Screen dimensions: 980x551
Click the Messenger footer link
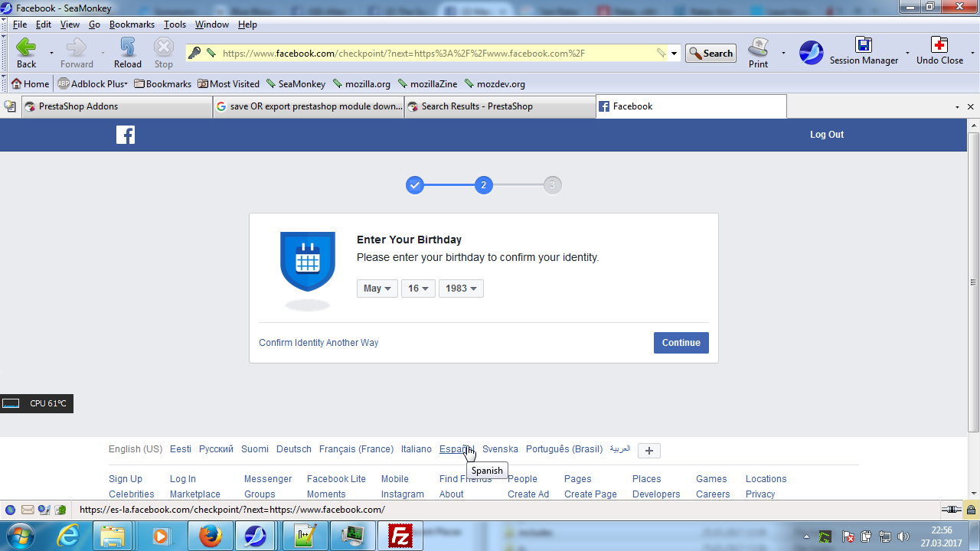click(x=268, y=479)
